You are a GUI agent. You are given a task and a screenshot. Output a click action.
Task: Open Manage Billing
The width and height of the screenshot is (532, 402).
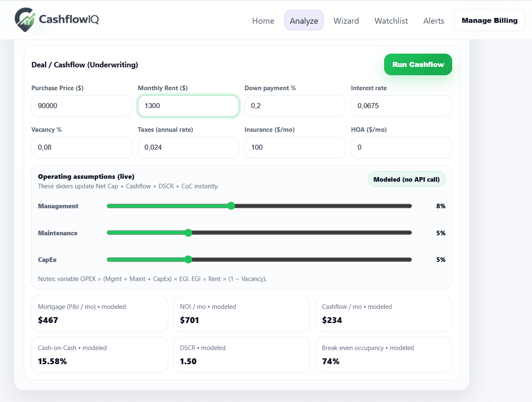tap(489, 20)
